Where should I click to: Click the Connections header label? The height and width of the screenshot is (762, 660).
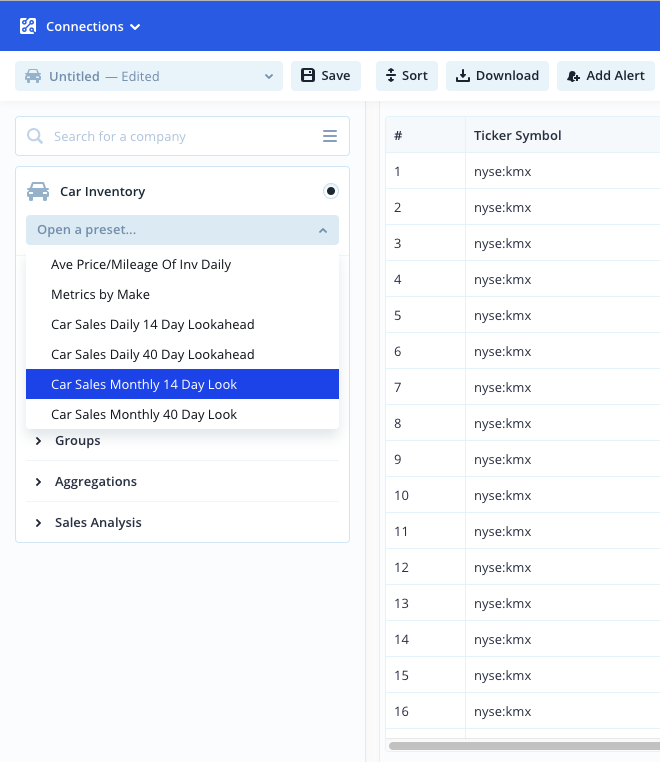coord(85,27)
